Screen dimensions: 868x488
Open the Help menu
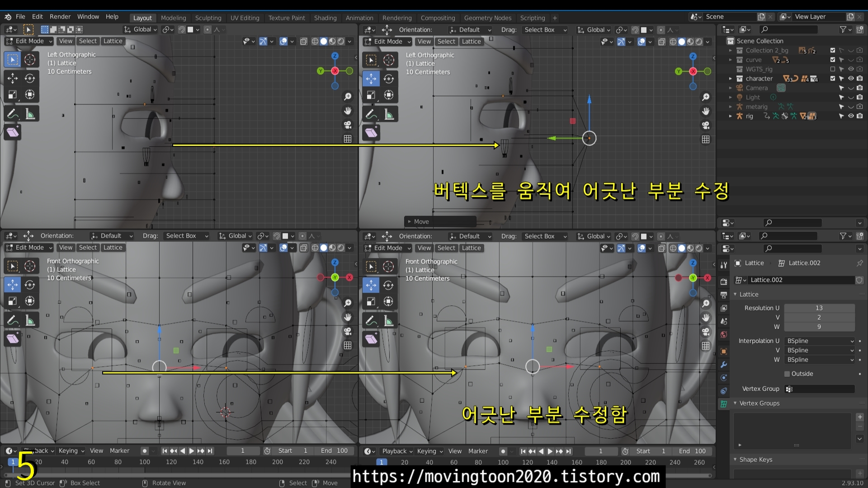pos(112,17)
